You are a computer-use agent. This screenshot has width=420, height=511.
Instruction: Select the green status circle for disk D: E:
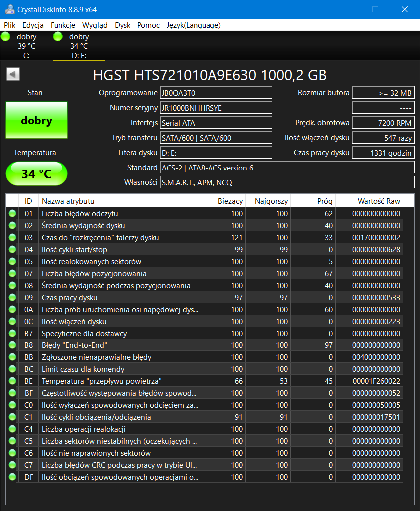[x=58, y=36]
